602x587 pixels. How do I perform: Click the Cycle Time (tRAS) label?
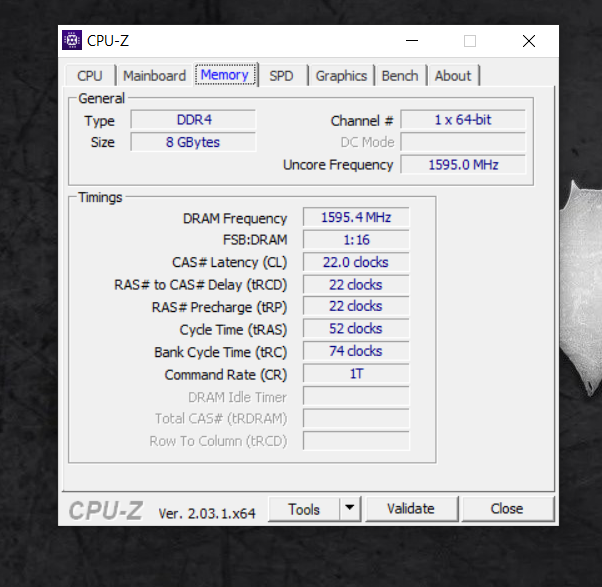[x=233, y=330]
